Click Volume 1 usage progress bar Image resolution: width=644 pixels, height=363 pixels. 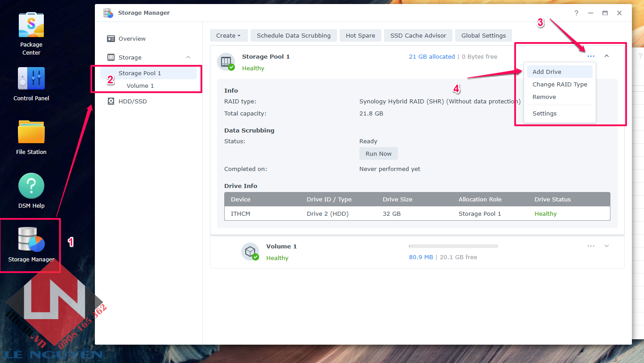(454, 246)
